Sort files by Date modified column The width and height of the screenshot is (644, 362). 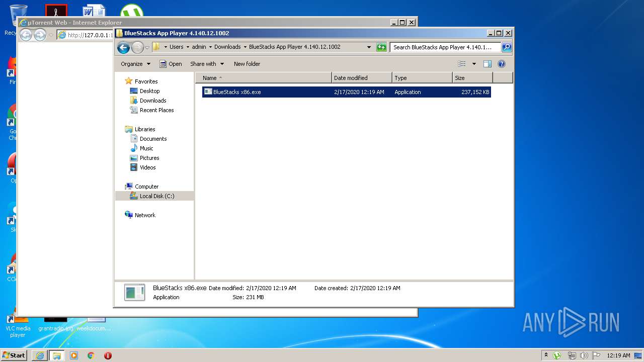(x=362, y=78)
